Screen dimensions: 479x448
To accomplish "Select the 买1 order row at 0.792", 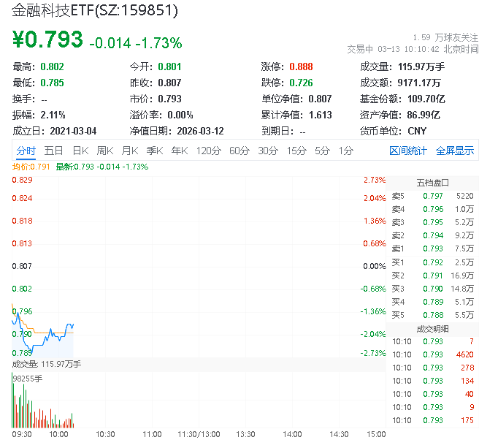I will pos(432,261).
